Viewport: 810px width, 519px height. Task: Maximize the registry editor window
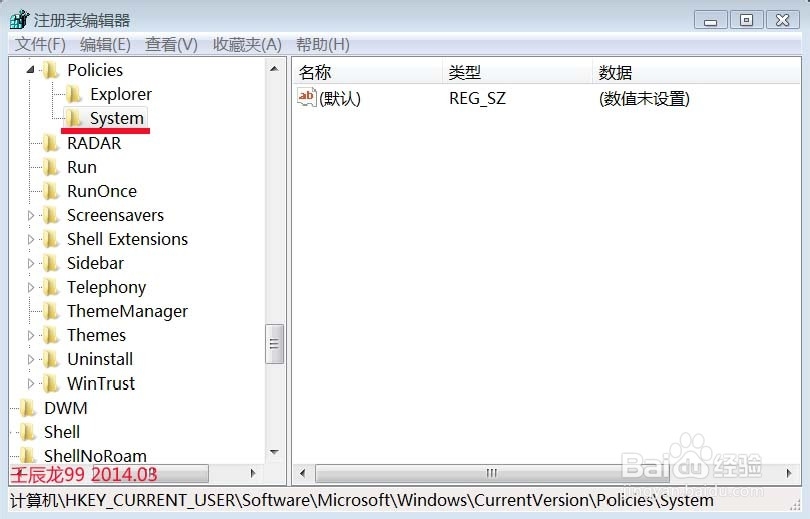(746, 20)
